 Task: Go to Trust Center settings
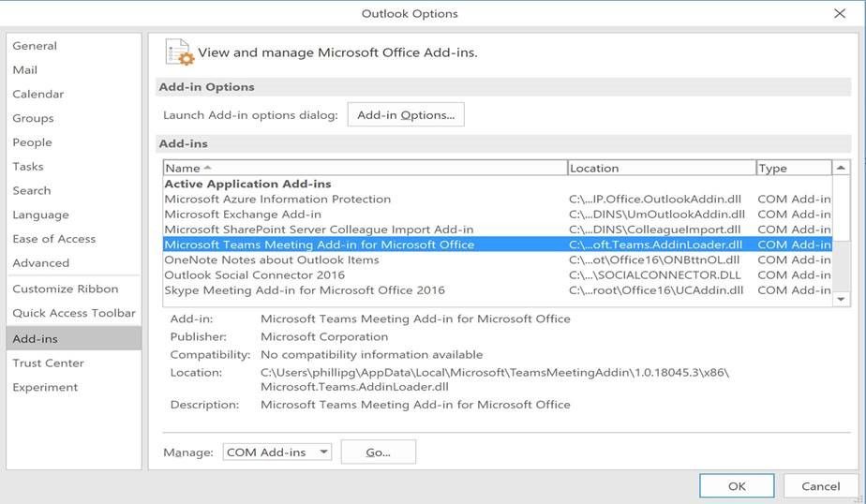(48, 363)
